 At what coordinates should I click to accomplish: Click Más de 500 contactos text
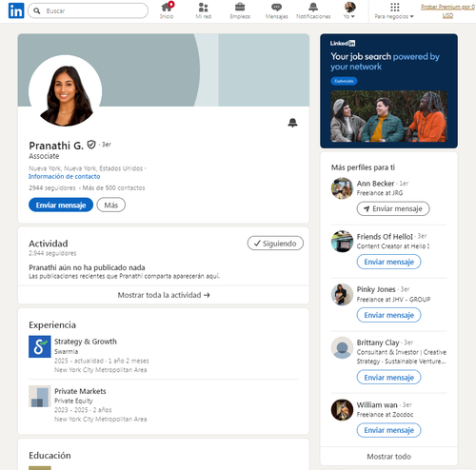[113, 187]
